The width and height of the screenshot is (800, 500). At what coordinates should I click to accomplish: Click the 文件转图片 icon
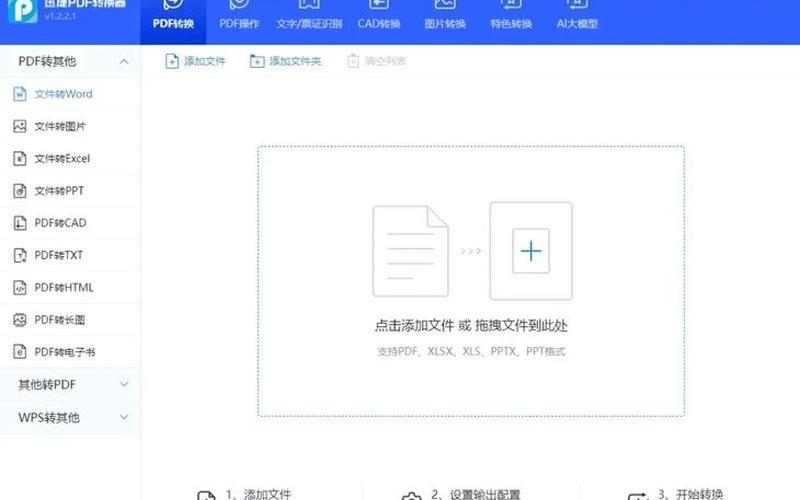[20, 126]
